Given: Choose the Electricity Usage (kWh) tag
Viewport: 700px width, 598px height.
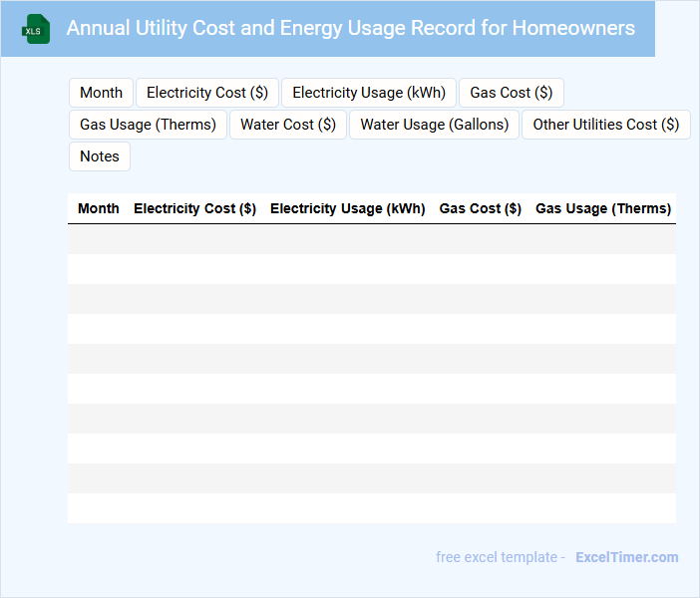Looking at the screenshot, I should pos(369,93).
